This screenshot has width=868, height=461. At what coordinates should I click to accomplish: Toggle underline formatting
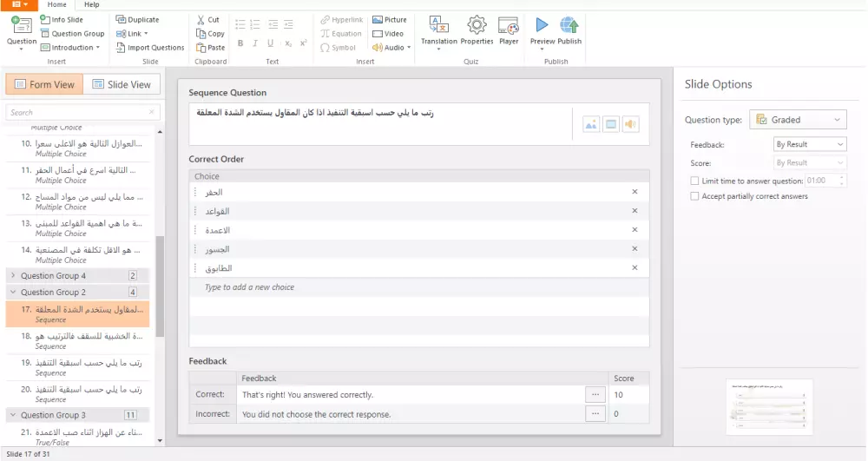click(x=270, y=43)
